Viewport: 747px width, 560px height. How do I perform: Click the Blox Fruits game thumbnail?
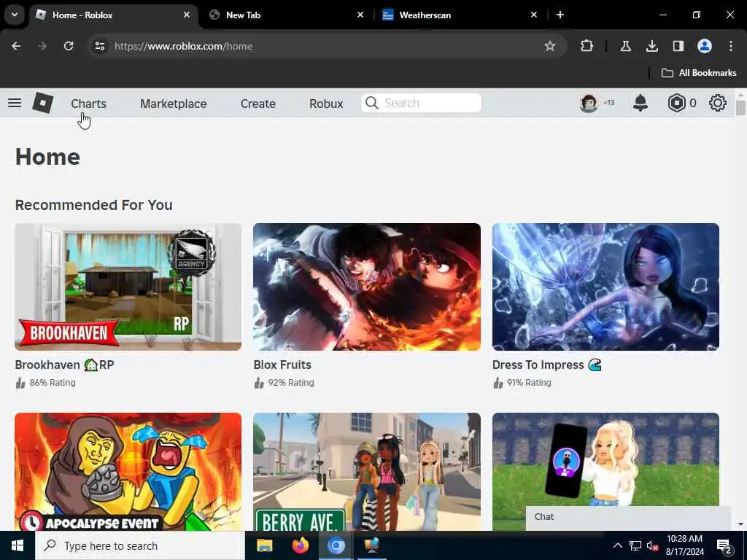[x=367, y=287]
